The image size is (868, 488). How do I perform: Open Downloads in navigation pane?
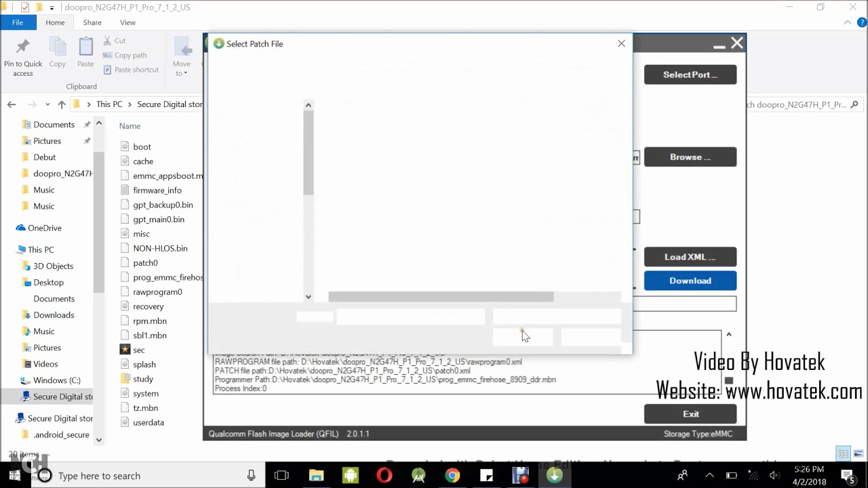tap(54, 314)
